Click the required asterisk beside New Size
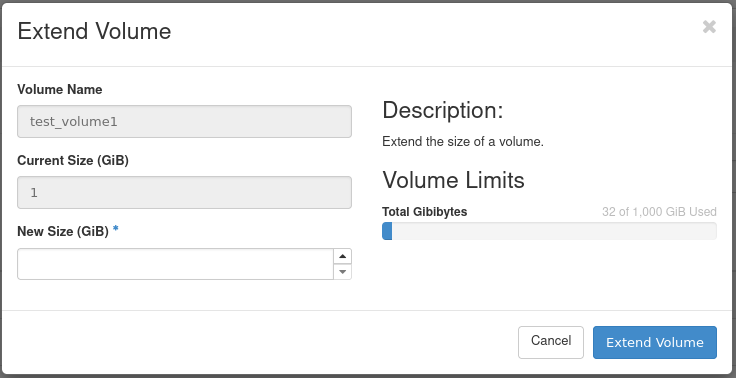The height and width of the screenshot is (378, 736). 115,230
